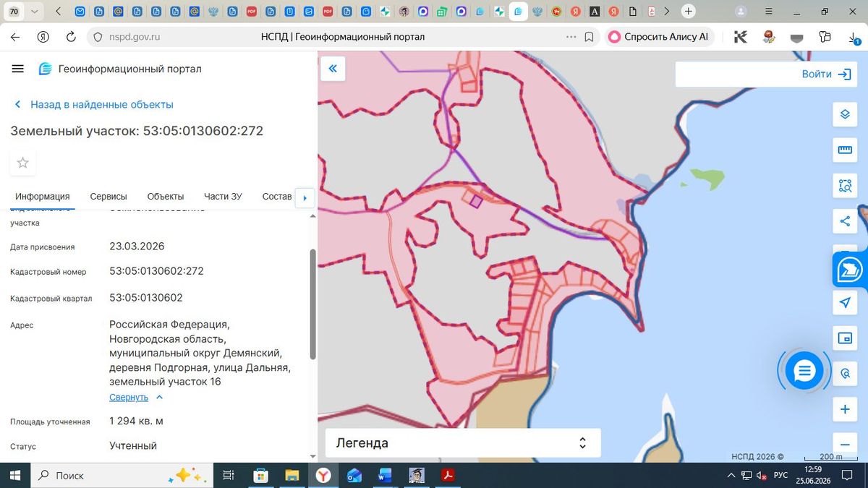Click the info panel vertical scrollbar
The height and width of the screenshot is (488, 868).
[313, 304]
